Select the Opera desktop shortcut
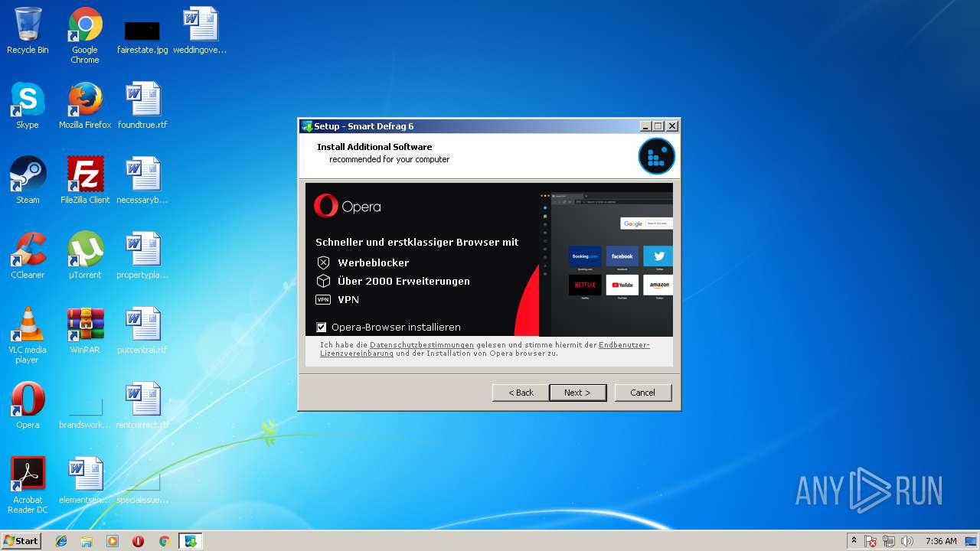The height and width of the screenshot is (551, 980). pos(28,406)
